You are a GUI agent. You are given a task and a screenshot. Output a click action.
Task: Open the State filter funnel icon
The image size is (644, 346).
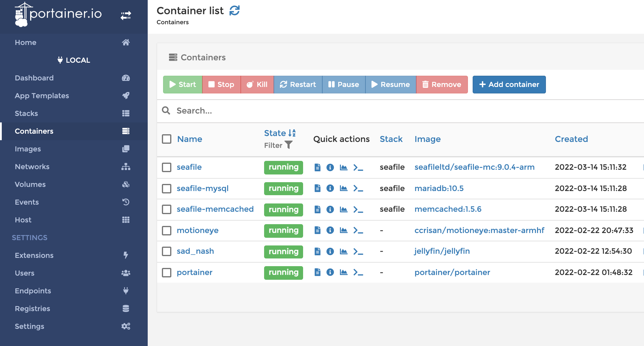pos(288,145)
